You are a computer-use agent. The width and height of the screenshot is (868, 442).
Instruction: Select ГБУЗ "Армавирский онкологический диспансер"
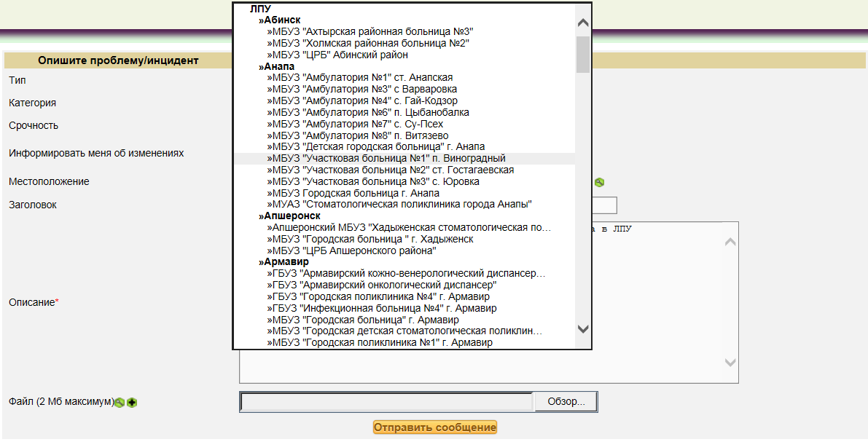click(382, 285)
